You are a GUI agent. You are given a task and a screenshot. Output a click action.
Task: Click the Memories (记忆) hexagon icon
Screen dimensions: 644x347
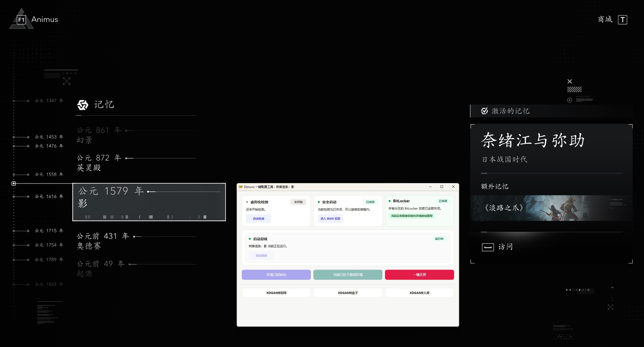(x=83, y=105)
